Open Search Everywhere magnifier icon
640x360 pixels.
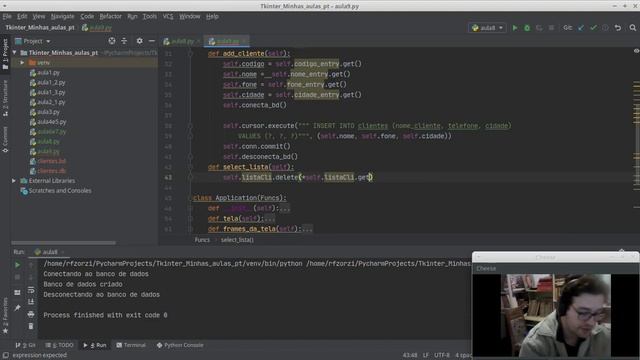click(633, 28)
